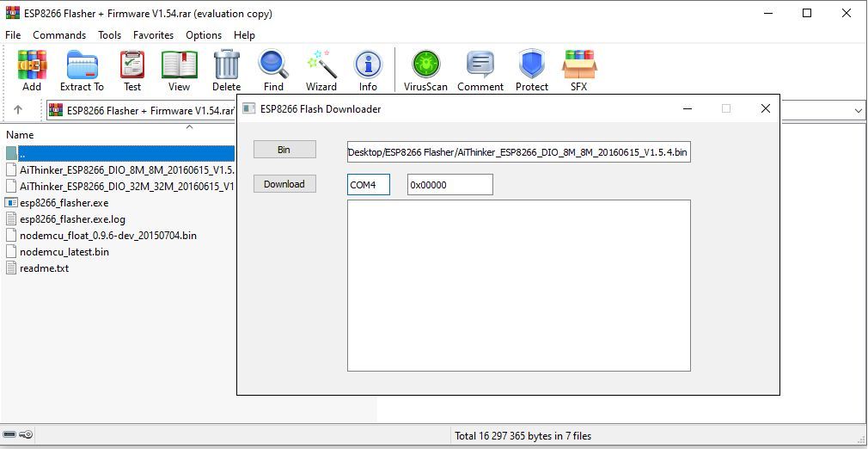
Task: Open the Tools menu
Action: point(110,35)
